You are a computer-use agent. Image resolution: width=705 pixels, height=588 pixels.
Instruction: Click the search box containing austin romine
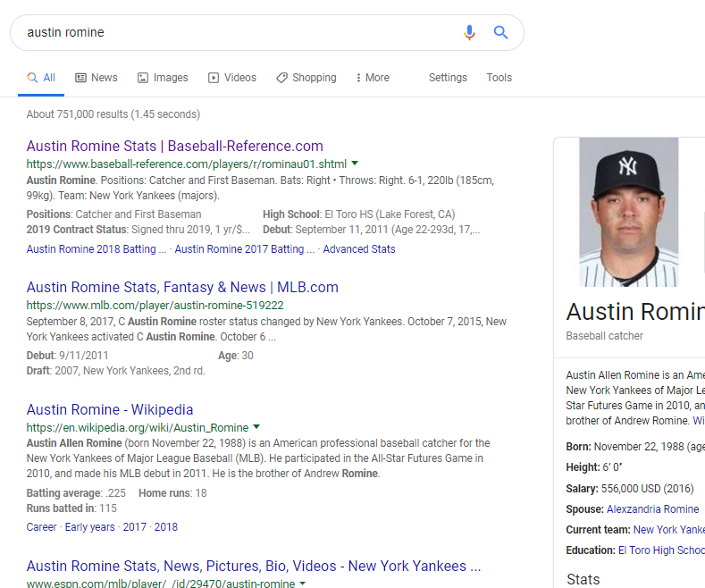pyautogui.click(x=267, y=32)
